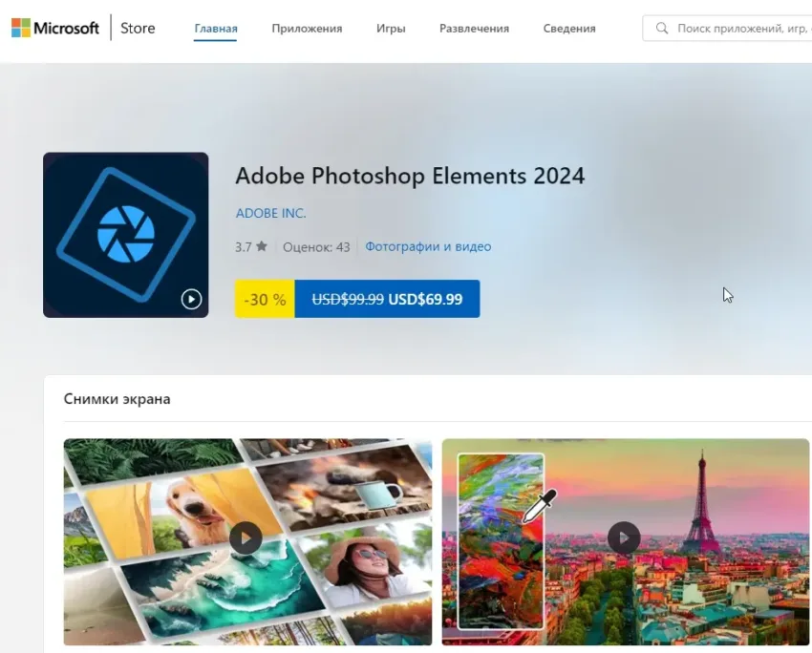Click the search magnifier icon
This screenshot has height=653, width=812.
point(661,28)
